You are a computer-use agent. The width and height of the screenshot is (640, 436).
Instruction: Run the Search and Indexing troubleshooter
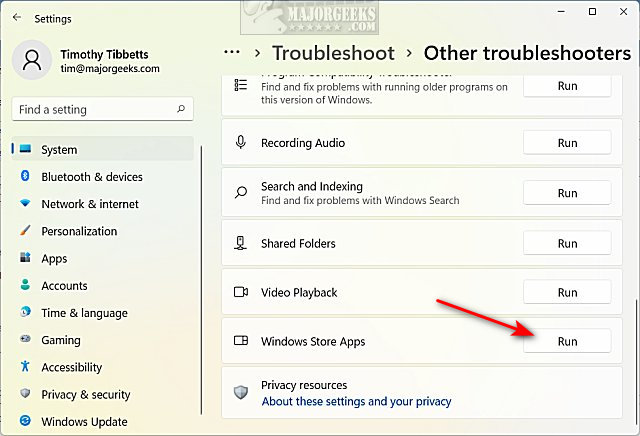tap(567, 193)
